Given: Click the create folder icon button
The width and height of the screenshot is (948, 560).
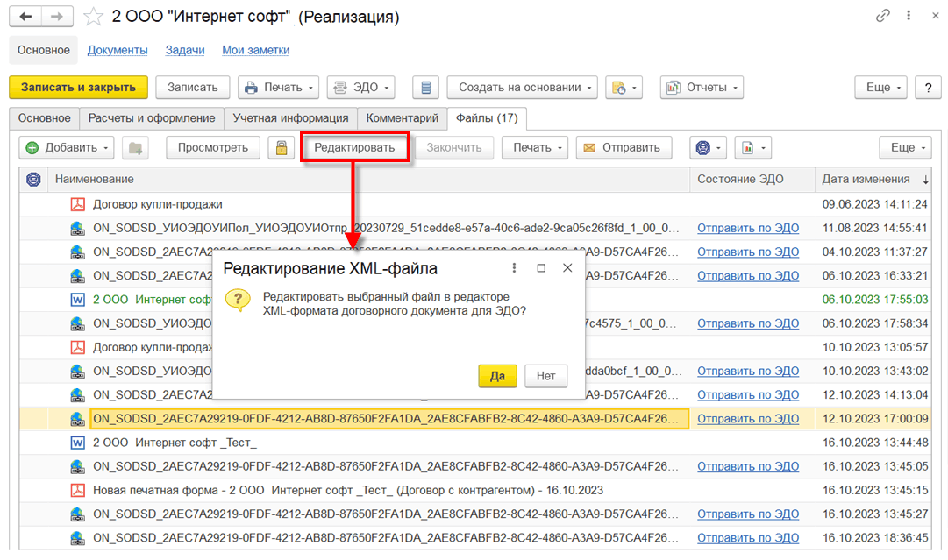Looking at the screenshot, I should click(135, 147).
